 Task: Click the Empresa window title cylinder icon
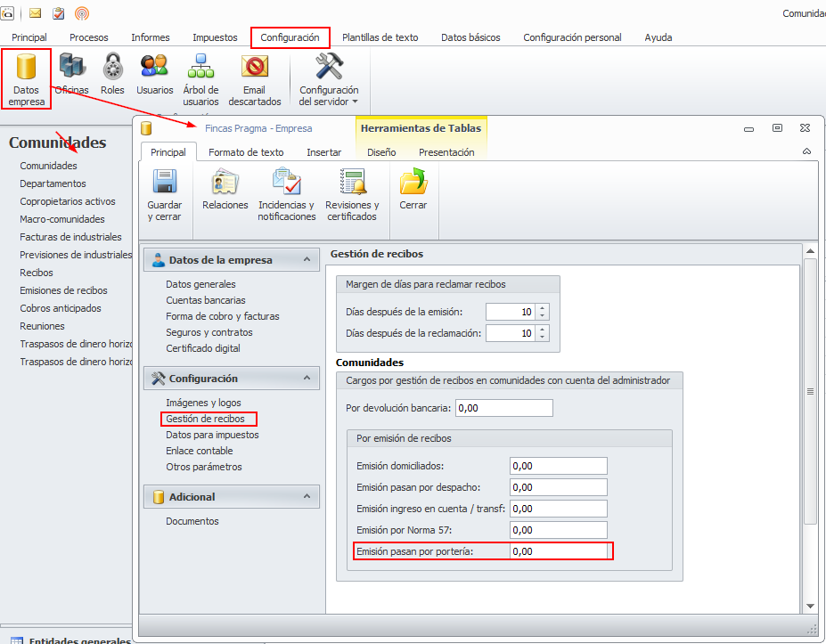point(146,128)
